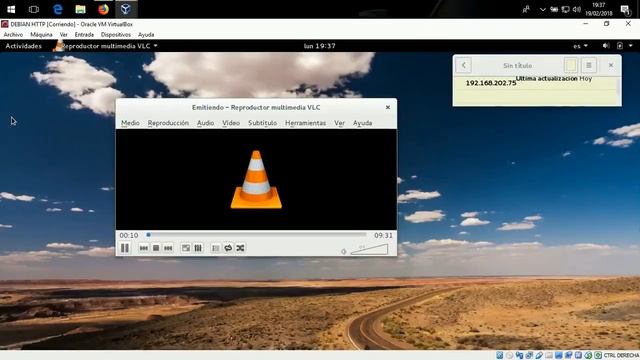Pause playback in VLC
This screenshot has height=360, width=640.
point(125,248)
